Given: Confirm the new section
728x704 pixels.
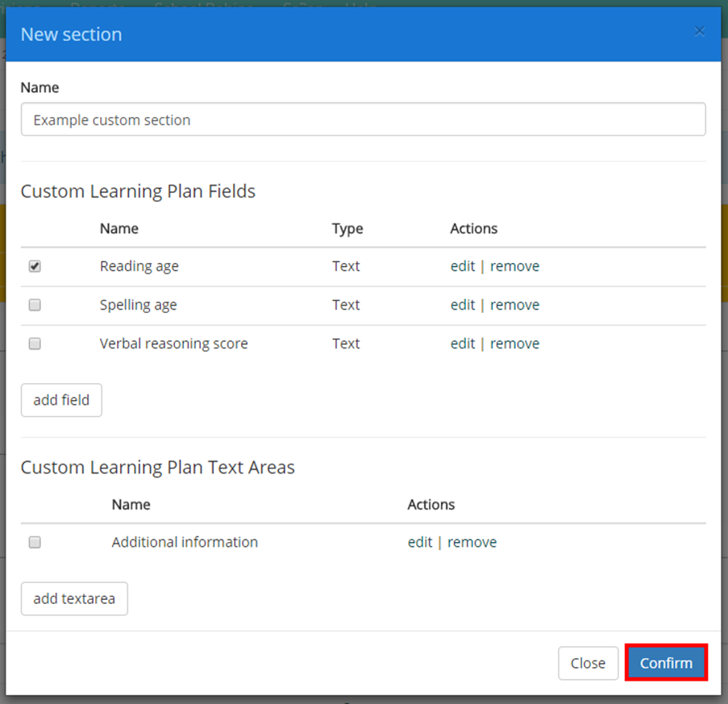Looking at the screenshot, I should coord(666,662).
